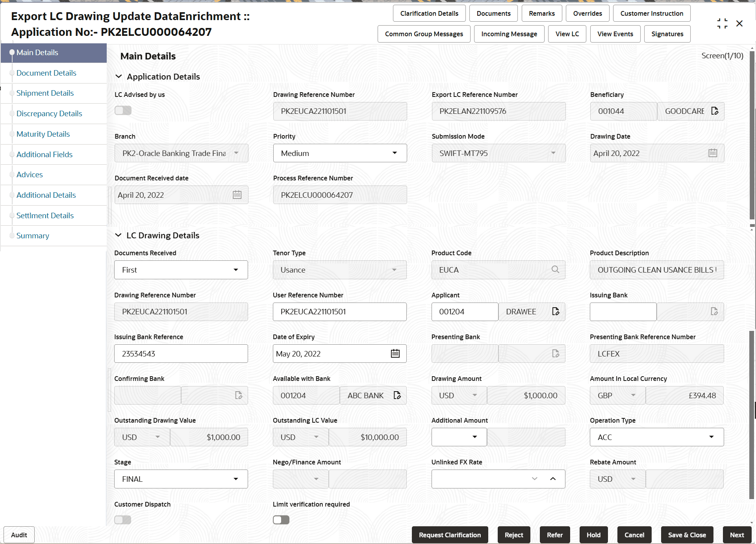This screenshot has width=756, height=544.
Task: Collapse the Application Details section
Action: click(119, 76)
